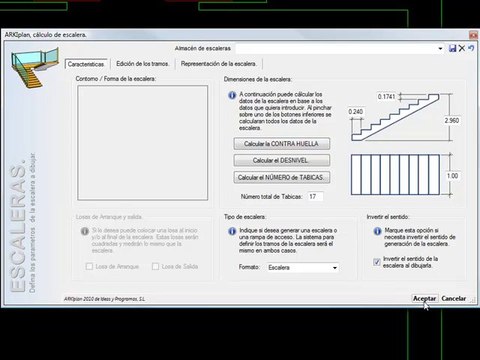Click the staircase logo image at top left
This screenshot has width=480, height=360.
point(34,68)
